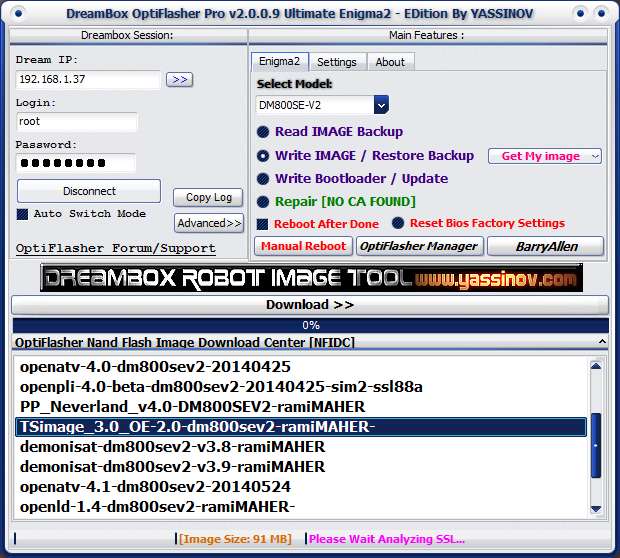Click the >> button next to Dream IP

[x=180, y=79]
